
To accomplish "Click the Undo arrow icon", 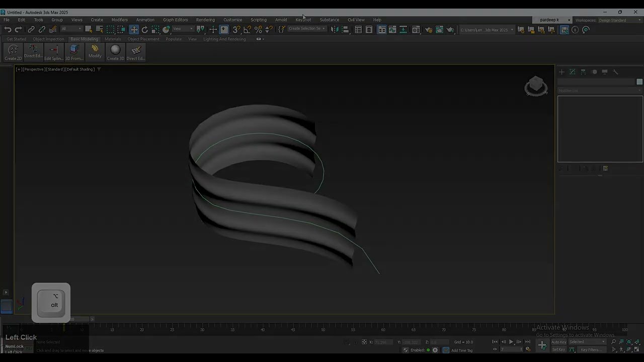I will tap(8, 30).
